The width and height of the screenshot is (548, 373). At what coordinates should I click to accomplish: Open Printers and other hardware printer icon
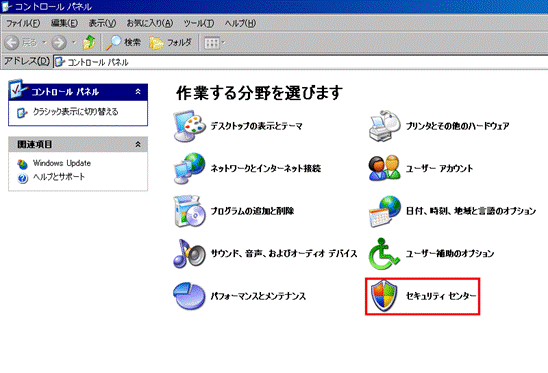(x=384, y=126)
